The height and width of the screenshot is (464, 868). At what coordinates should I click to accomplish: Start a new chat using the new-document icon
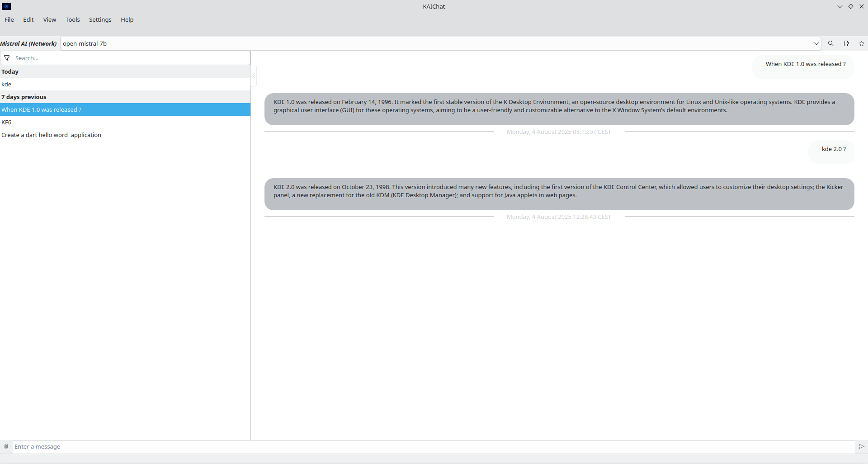(x=846, y=43)
